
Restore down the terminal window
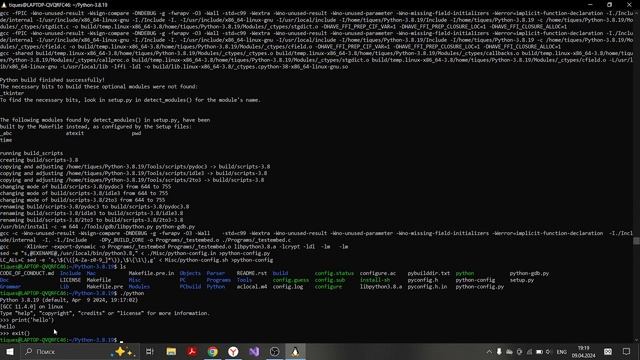[609, 4]
